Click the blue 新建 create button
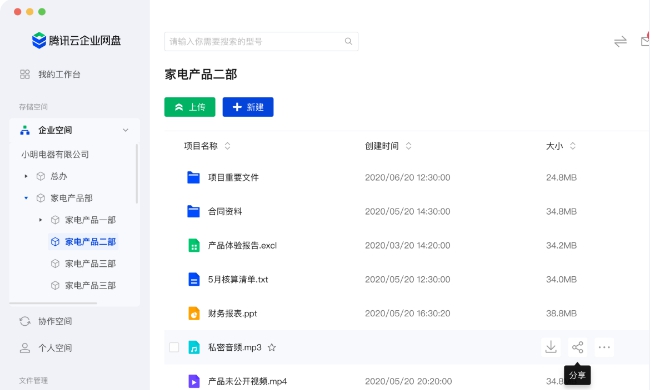 [x=248, y=107]
